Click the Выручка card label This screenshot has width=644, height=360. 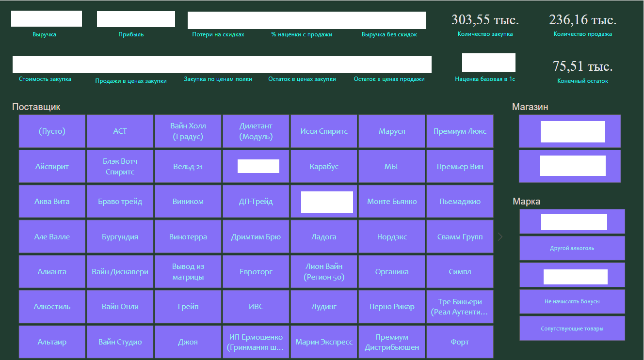tap(45, 34)
